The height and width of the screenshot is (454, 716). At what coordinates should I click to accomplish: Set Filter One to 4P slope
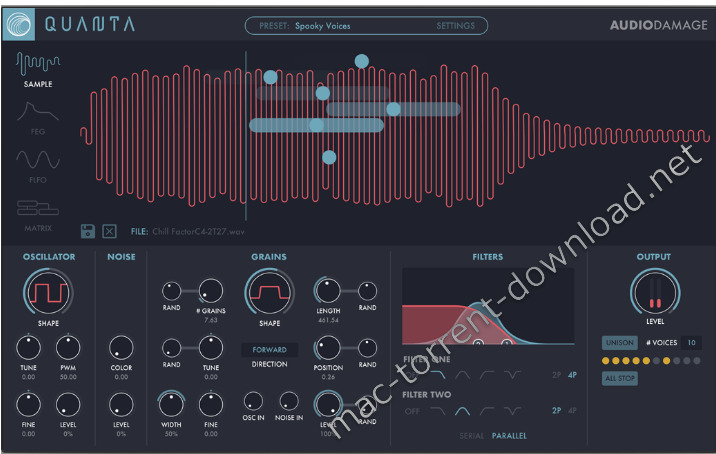coord(572,375)
